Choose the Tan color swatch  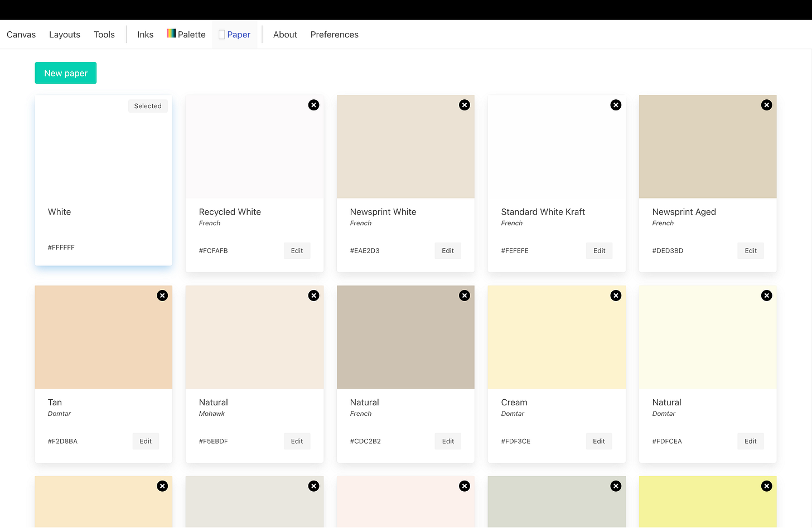[x=103, y=337]
